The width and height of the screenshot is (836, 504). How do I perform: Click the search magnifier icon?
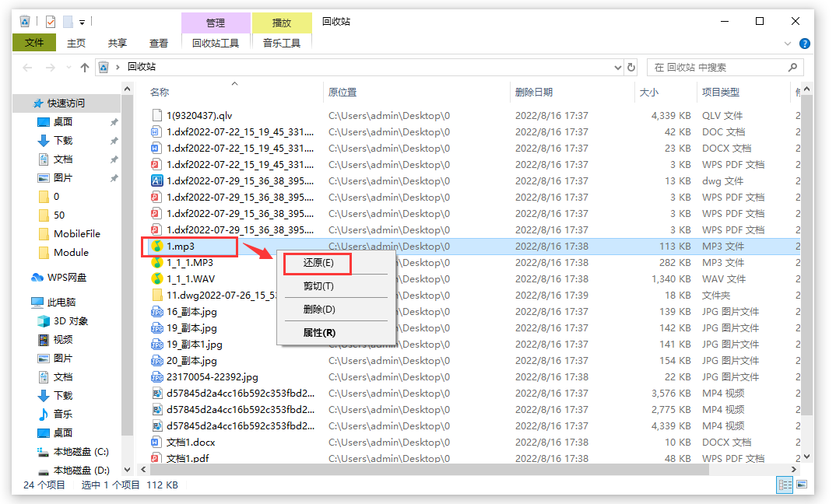[x=793, y=68]
